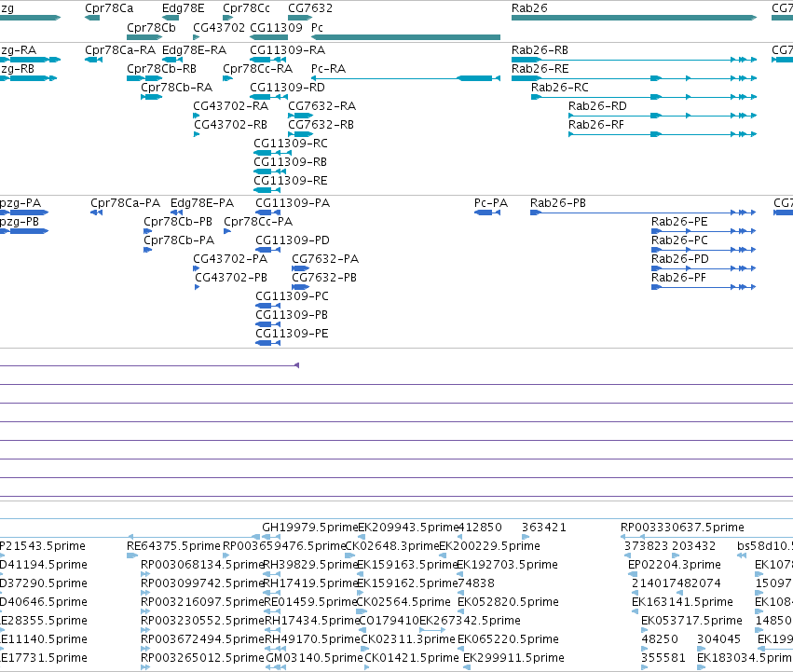The image size is (793, 672).
Task: Click the EK209943.5prime EST label
Action: point(408,528)
